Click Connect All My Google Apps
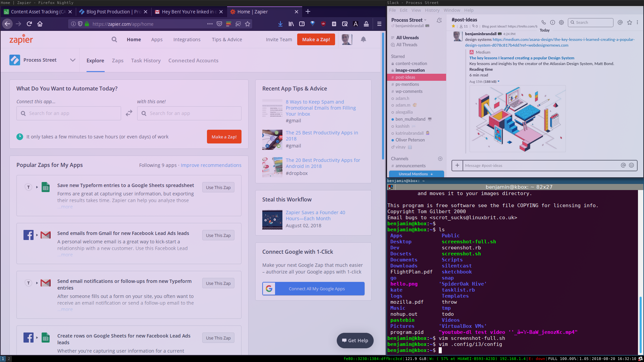 tap(313, 289)
